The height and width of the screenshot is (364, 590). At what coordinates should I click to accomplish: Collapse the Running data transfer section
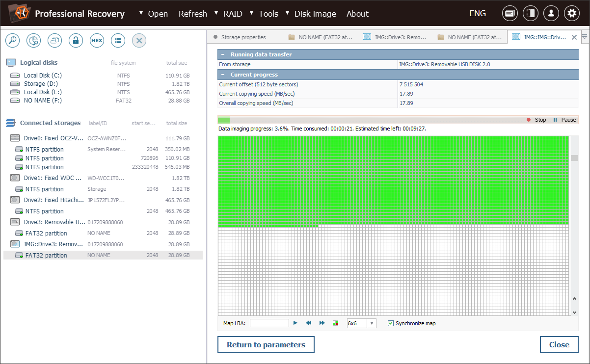(223, 54)
